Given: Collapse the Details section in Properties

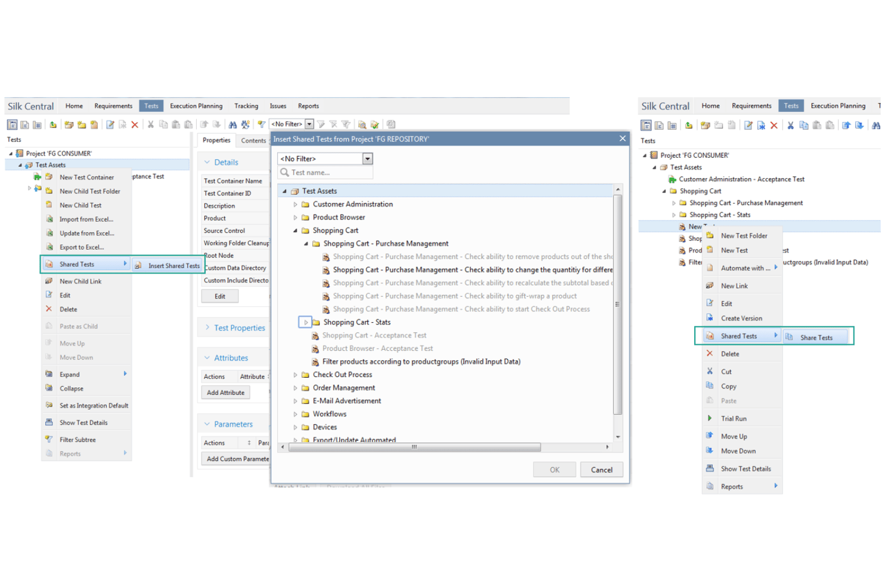Looking at the screenshot, I should coord(207,162).
